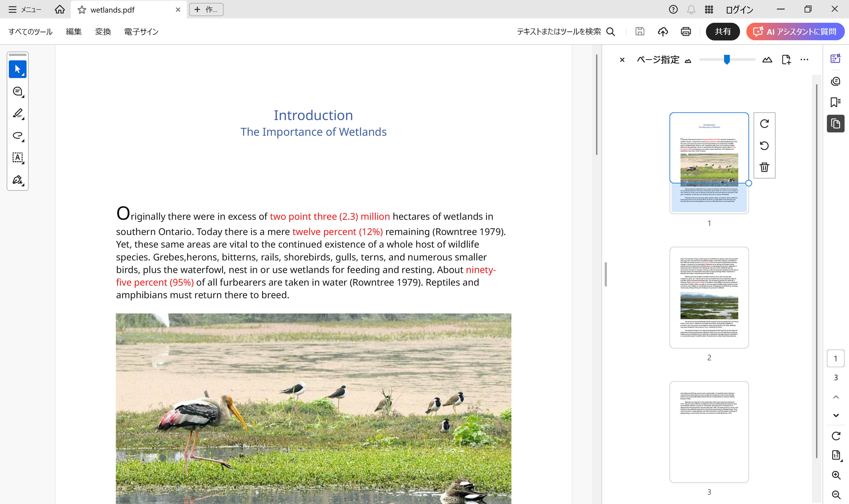Rotate page 1 thumbnail counterclockwise
The image size is (849, 504).
[x=764, y=145]
